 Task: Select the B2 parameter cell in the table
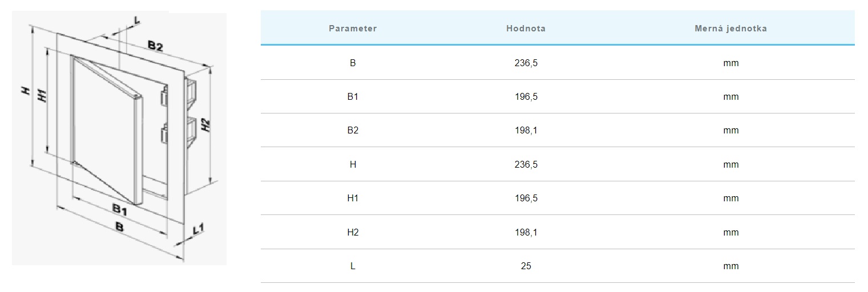(x=353, y=130)
